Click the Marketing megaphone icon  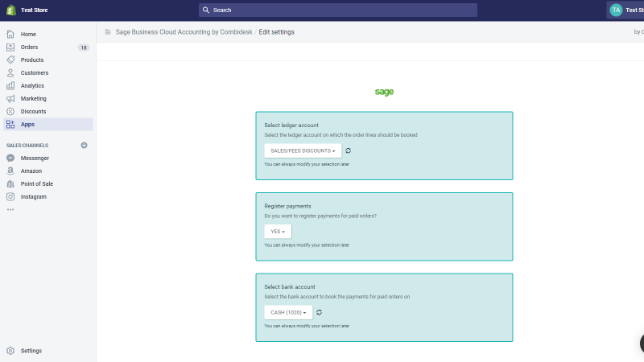[10, 98]
